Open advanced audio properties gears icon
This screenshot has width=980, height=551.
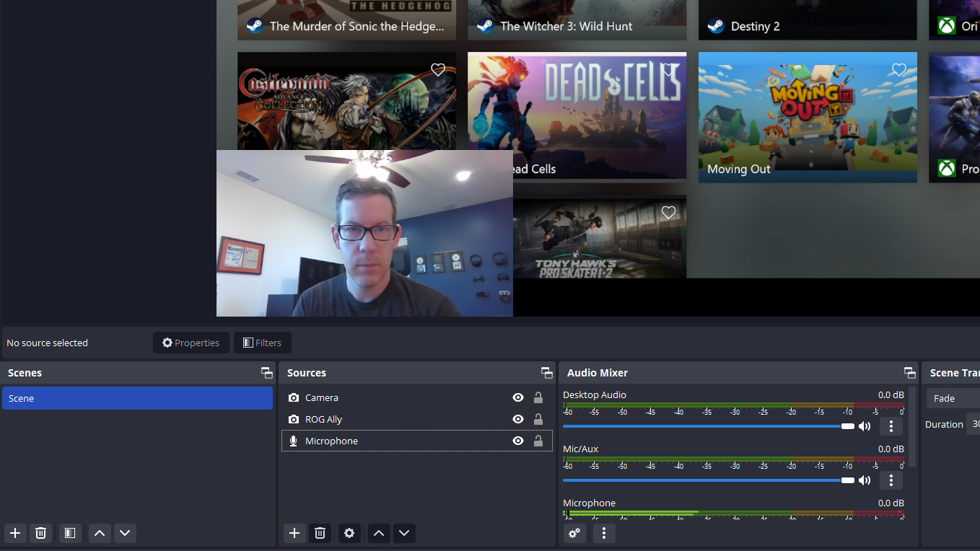coord(574,533)
